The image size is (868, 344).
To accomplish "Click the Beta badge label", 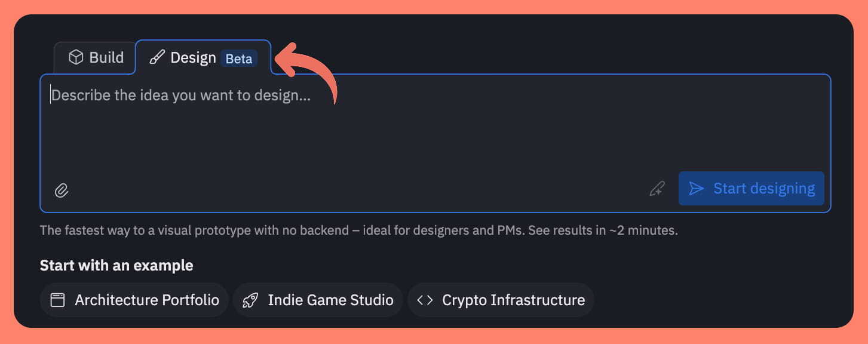I will pos(239,59).
